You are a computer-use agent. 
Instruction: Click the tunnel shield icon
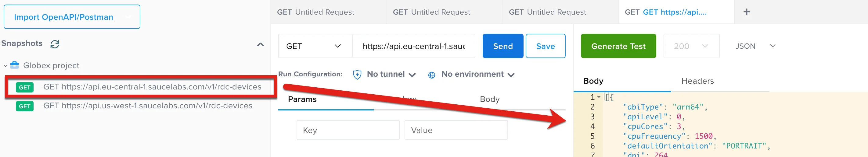pos(357,74)
